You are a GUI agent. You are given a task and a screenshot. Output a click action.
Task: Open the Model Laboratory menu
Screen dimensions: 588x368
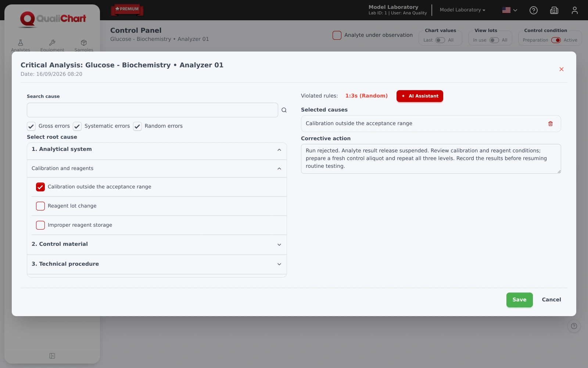point(462,10)
